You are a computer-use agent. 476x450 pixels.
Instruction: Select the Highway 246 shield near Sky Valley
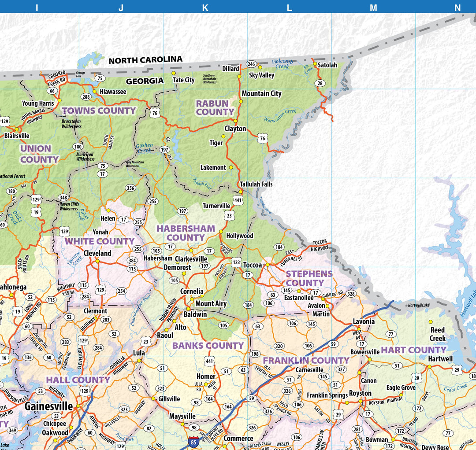[x=251, y=63]
